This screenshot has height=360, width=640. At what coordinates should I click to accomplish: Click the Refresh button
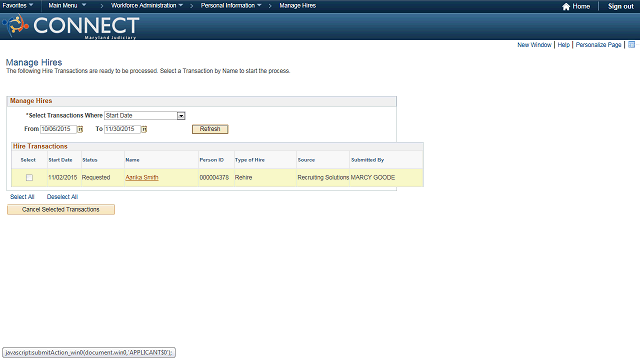pos(210,129)
